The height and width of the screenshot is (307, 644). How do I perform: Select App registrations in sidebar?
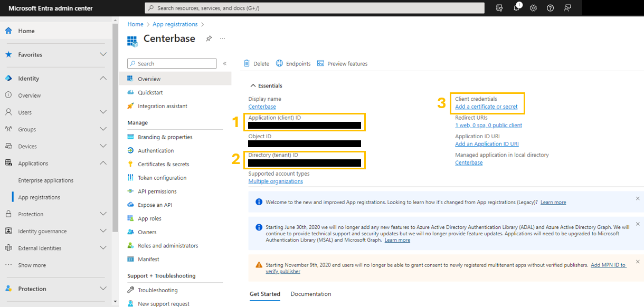point(39,197)
